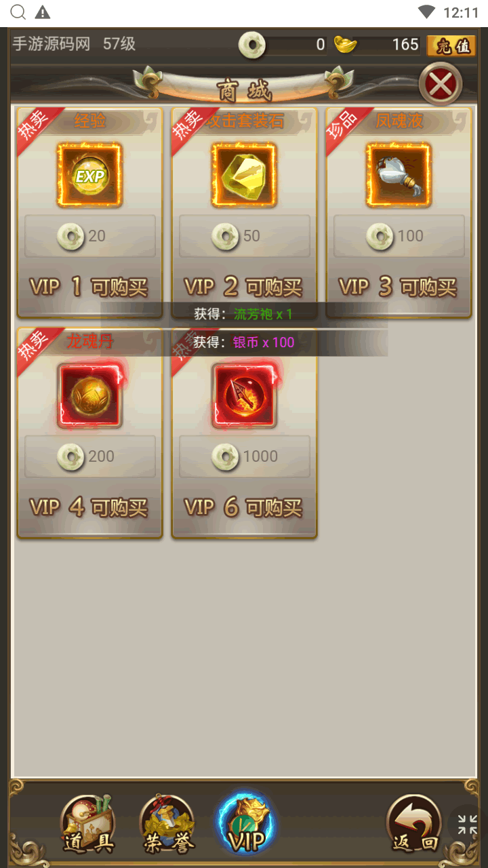Select the 凤魂液 phoenix soul liquid icon
The image size is (488, 868).
pos(399,175)
